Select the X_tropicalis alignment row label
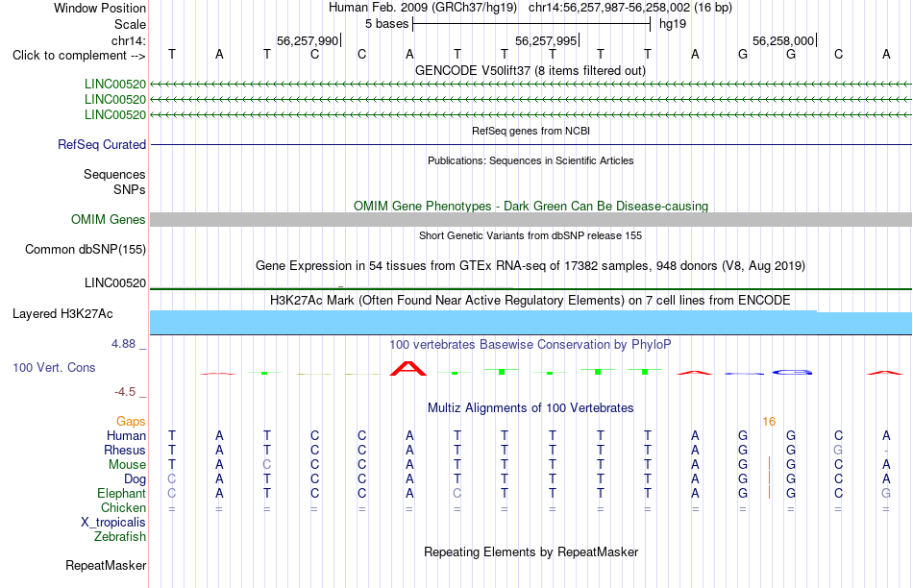 pos(113,523)
